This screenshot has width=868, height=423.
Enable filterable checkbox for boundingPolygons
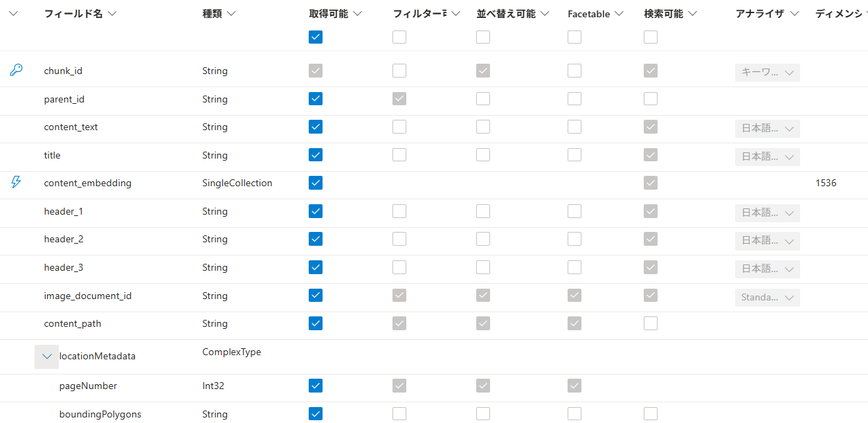pos(399,413)
